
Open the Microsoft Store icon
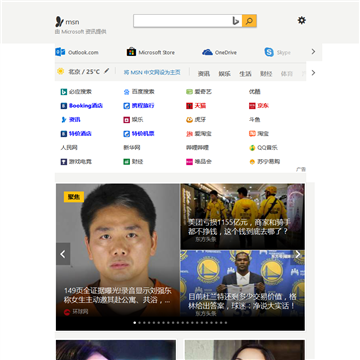[131, 52]
